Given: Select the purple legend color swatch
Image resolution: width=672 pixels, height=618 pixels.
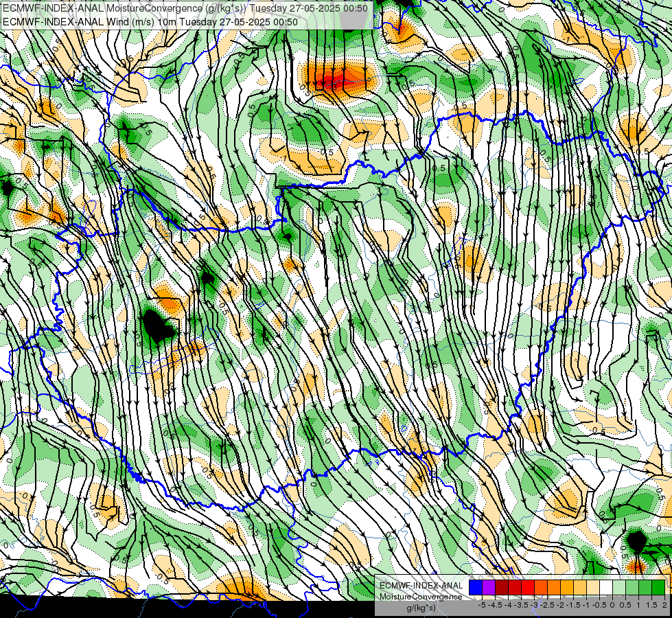Looking at the screenshot, I should 489,588.
